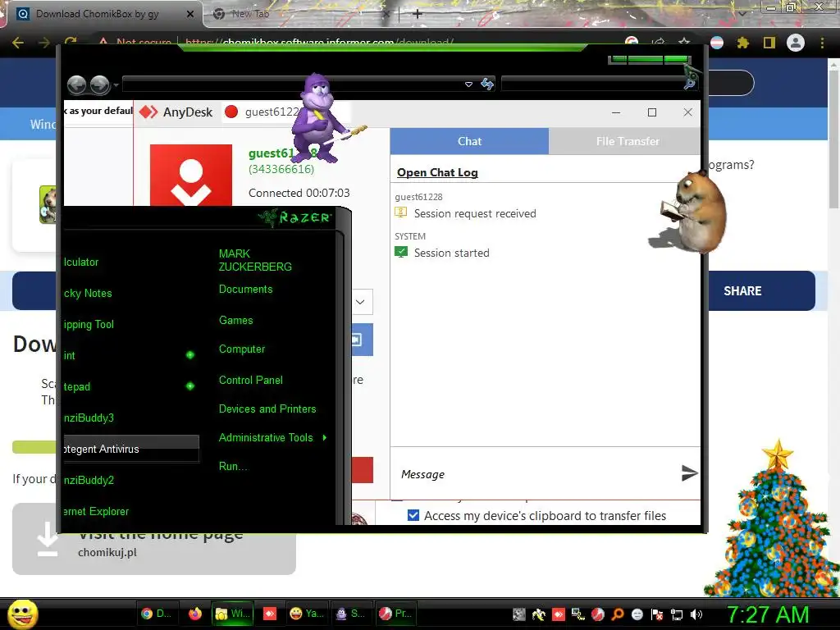Switch to the Chrome taskbar button
This screenshot has height=630, width=840.
(x=156, y=614)
